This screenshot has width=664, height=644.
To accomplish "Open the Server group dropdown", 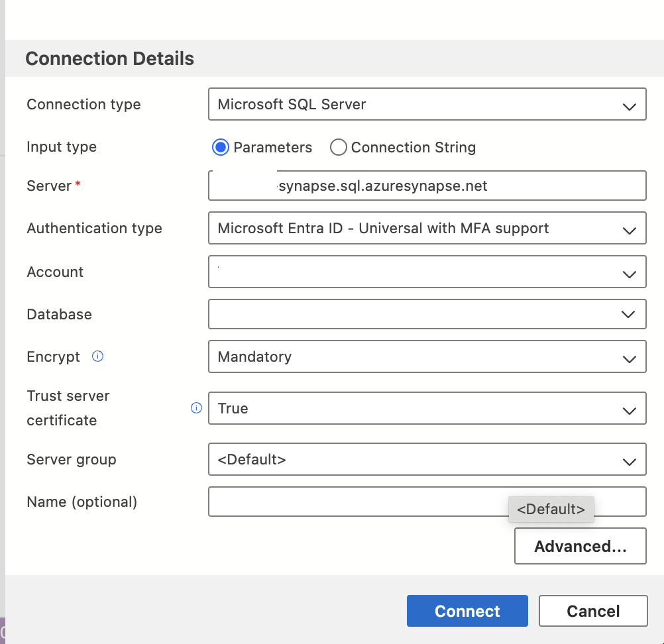I will (x=427, y=459).
